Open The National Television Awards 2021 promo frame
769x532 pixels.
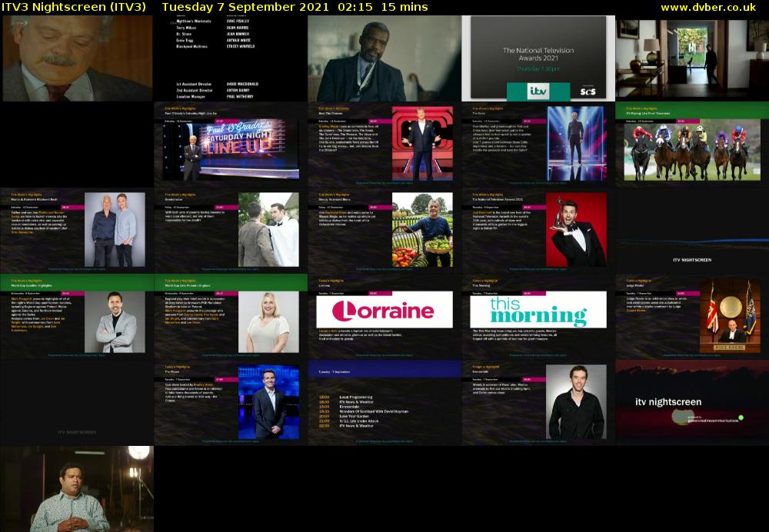tap(538, 58)
